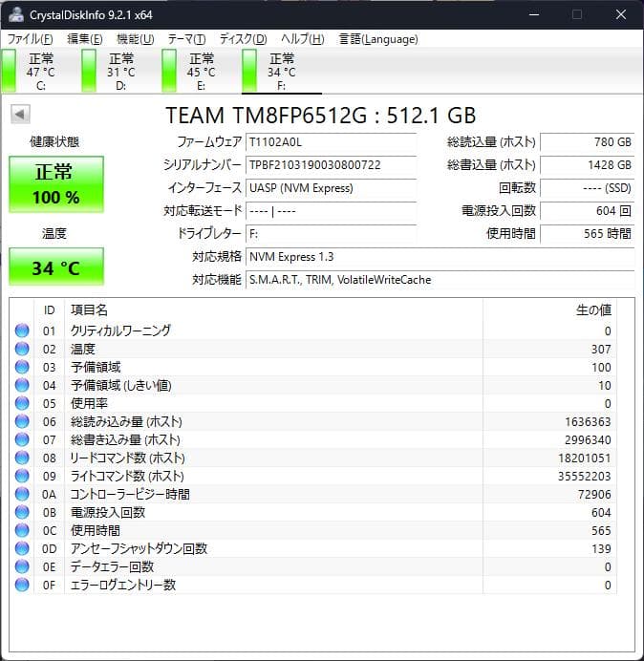Click raw value 139 for unsafe shutdowns
This screenshot has width=644, height=661.
coord(601,548)
